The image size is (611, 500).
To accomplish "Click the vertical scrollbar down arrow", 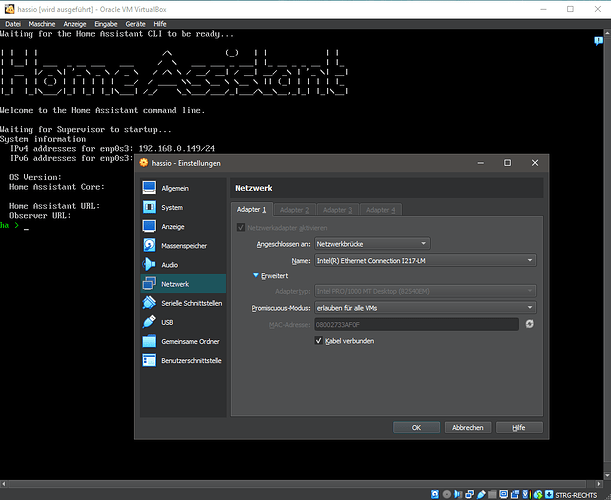I will coord(607,475).
